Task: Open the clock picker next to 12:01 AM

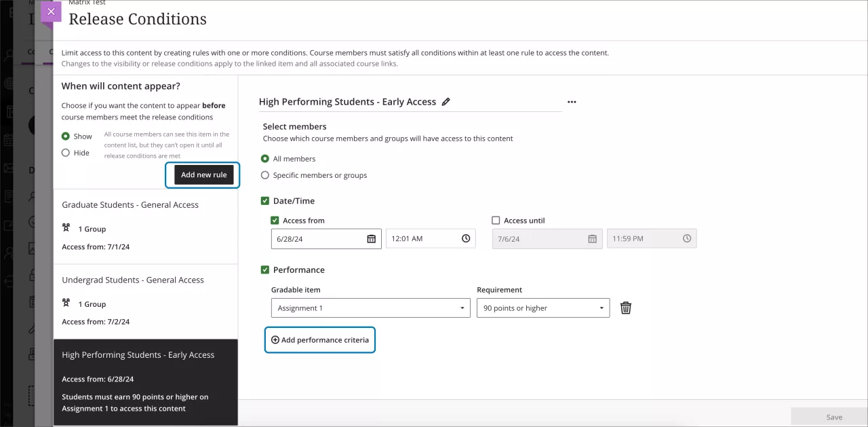Action: [465, 238]
